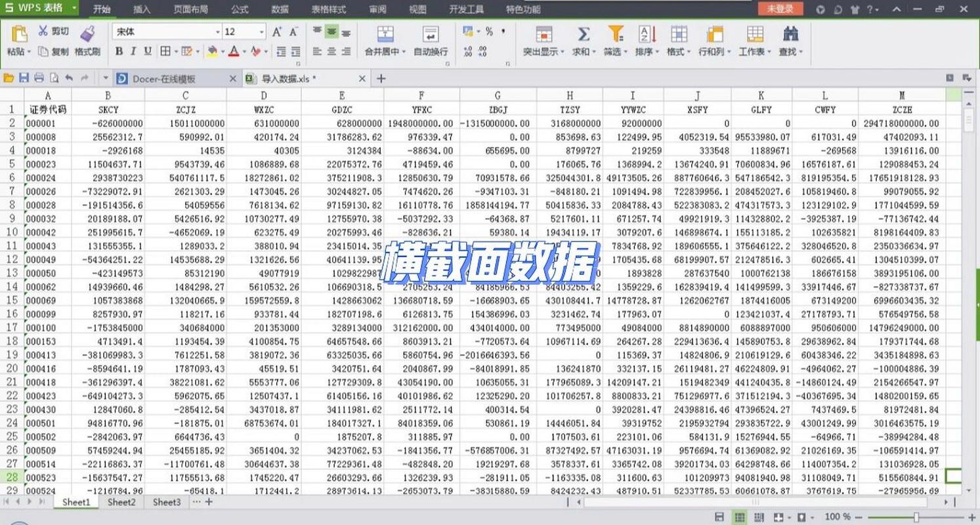Close the 导入数据.xls document tab
The image size is (980, 525).
click(x=362, y=79)
